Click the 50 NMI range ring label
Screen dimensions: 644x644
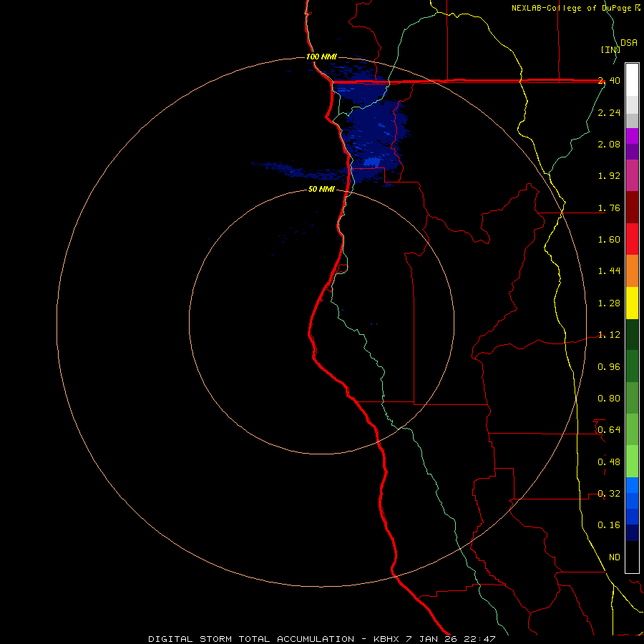[321, 190]
